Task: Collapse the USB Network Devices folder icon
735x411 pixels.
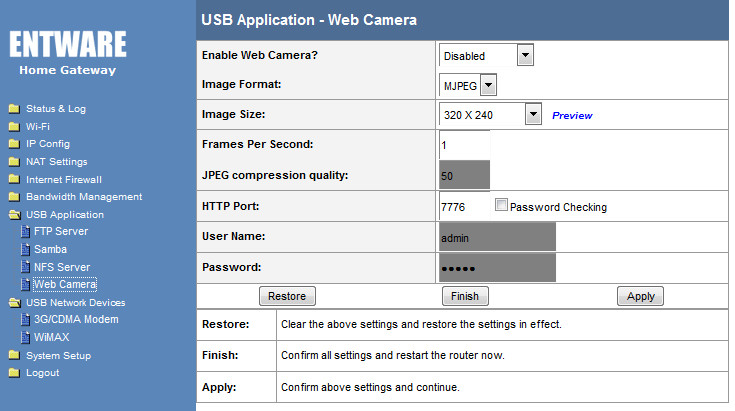Action: pyautogui.click(x=15, y=303)
